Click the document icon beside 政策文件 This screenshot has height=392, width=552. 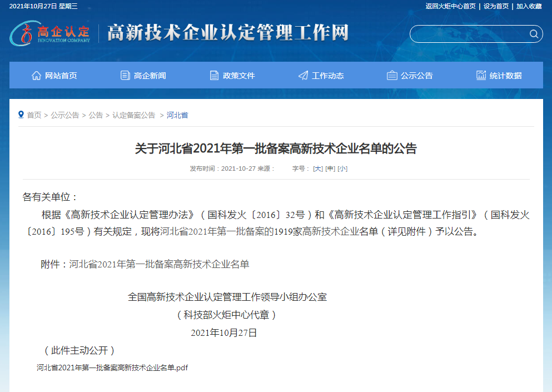(x=214, y=76)
